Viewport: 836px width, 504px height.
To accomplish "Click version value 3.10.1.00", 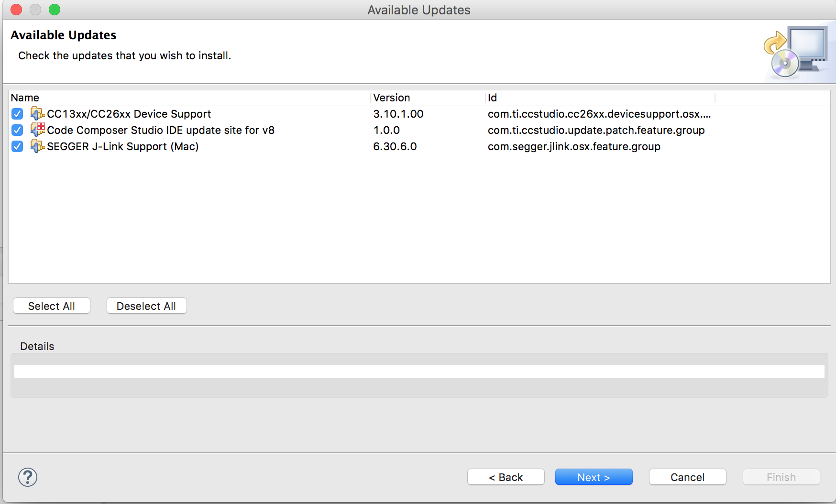I will (x=398, y=114).
